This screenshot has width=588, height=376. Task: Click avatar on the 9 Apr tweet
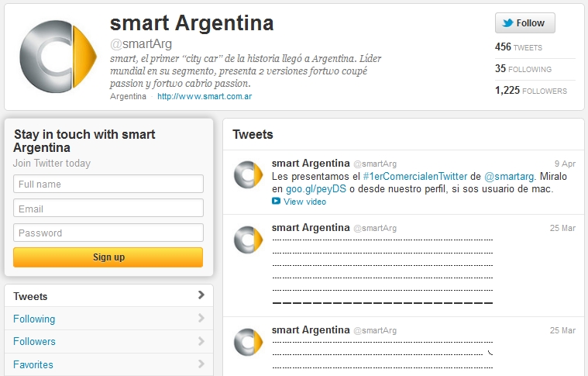(248, 174)
